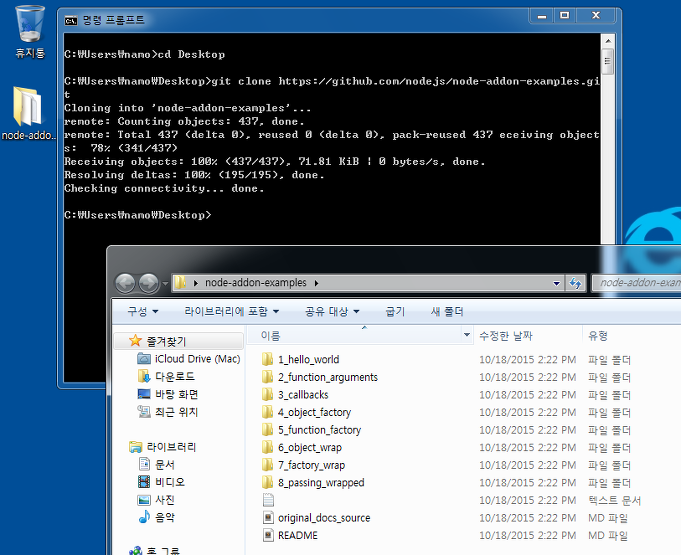Screen dimensions: 681x555
Task: Click the Explorer Forward navigation button
Action: tap(149, 283)
